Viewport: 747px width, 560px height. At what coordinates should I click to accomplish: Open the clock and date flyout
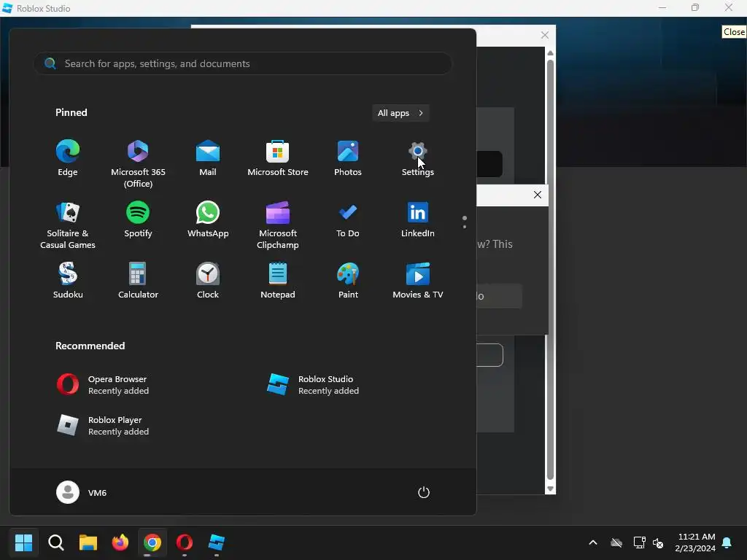tap(695, 542)
